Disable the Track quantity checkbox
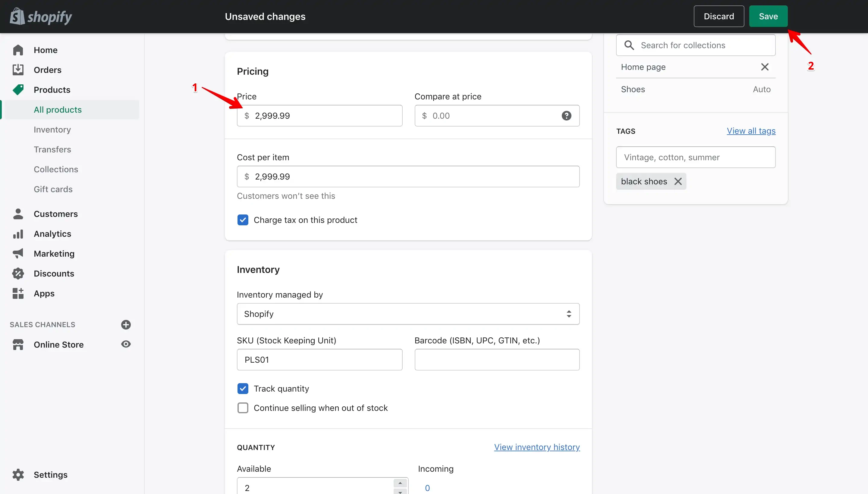868x494 pixels. [x=243, y=389]
